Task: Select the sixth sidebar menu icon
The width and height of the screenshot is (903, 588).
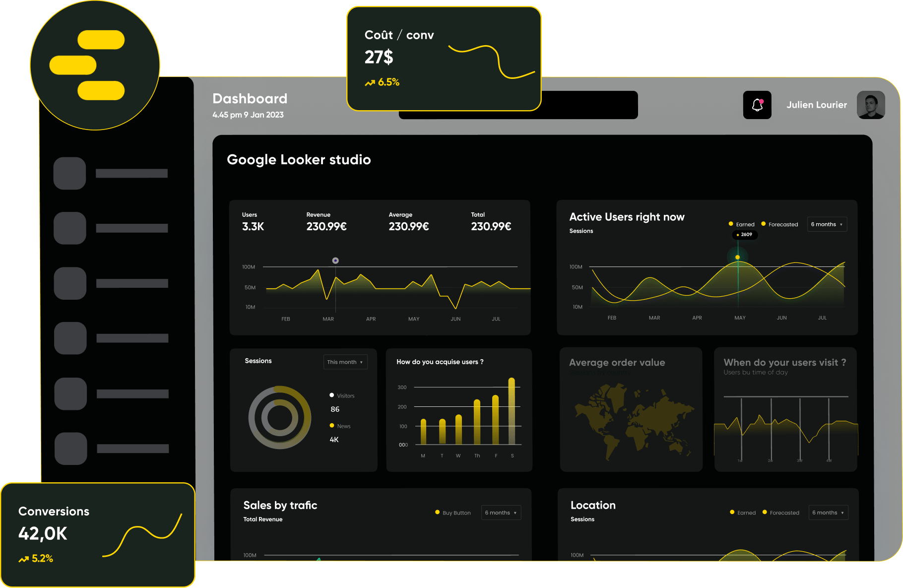Action: [x=71, y=449]
